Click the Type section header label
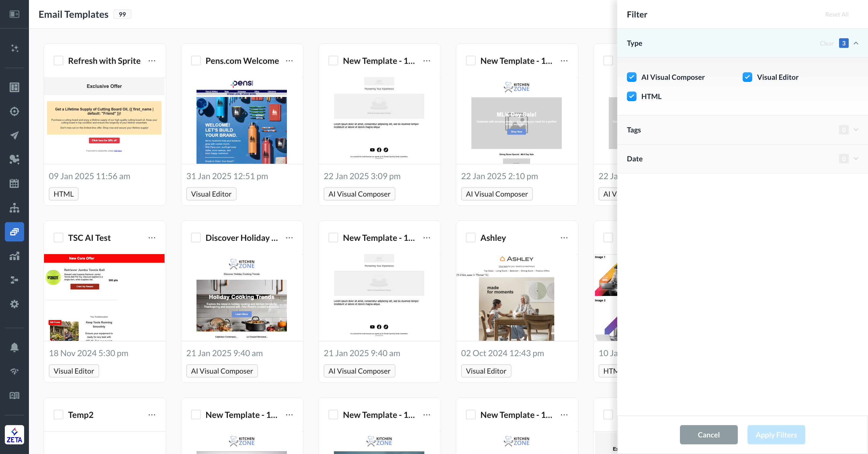868x454 pixels. pos(634,43)
